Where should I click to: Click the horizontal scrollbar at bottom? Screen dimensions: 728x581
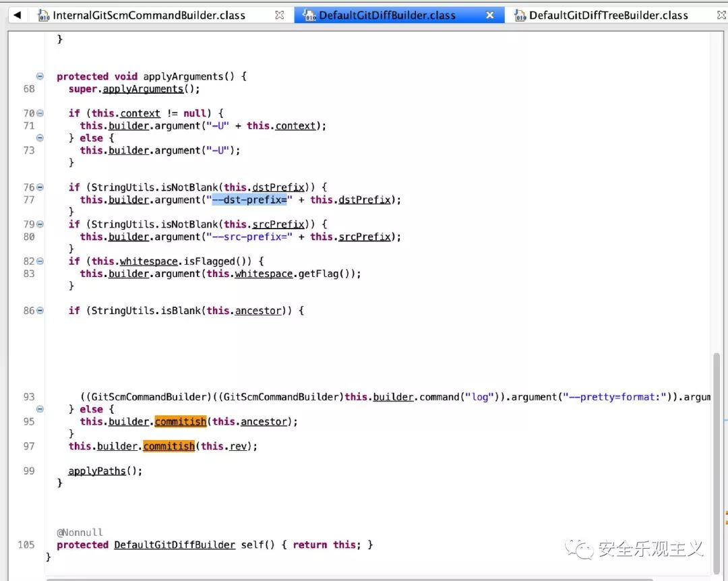349,579
